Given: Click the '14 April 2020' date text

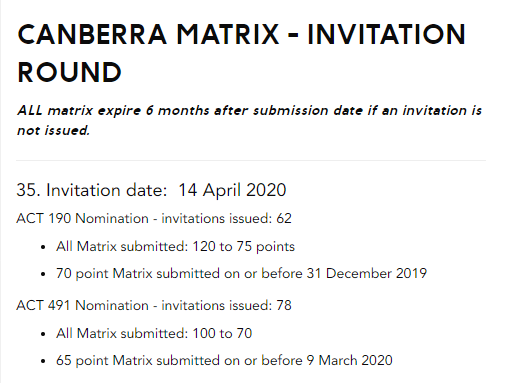Looking at the screenshot, I should 232,190.
